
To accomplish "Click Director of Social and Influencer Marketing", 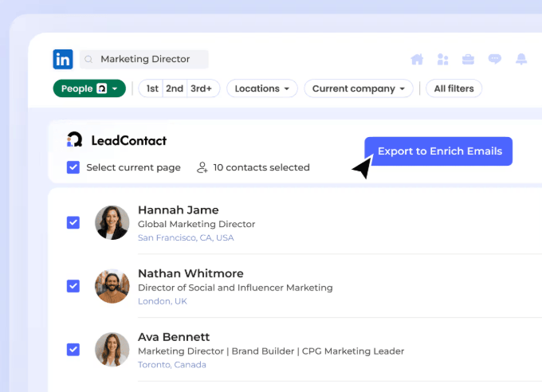I will pos(235,288).
